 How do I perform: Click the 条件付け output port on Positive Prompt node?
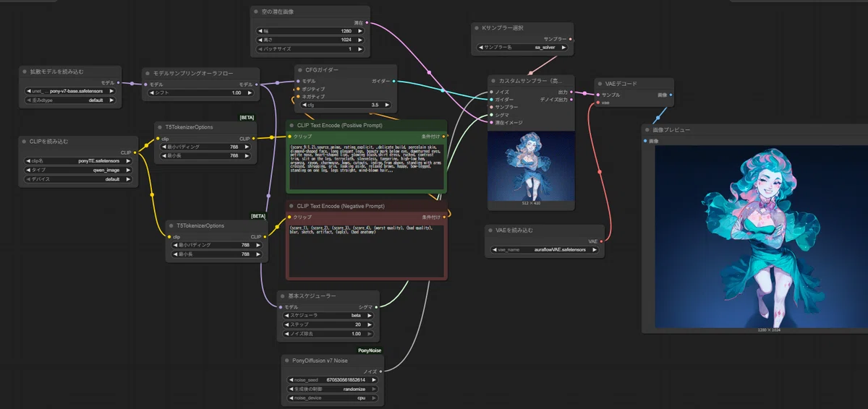[x=445, y=136]
